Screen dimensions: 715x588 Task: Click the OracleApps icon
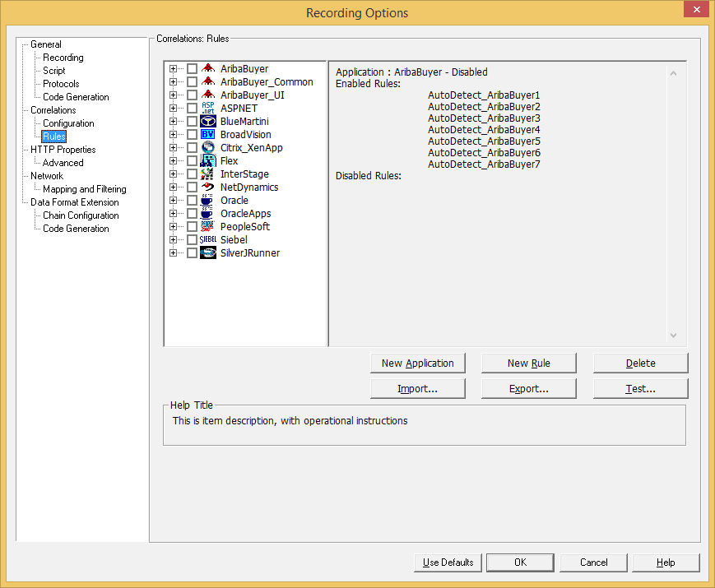(x=208, y=213)
